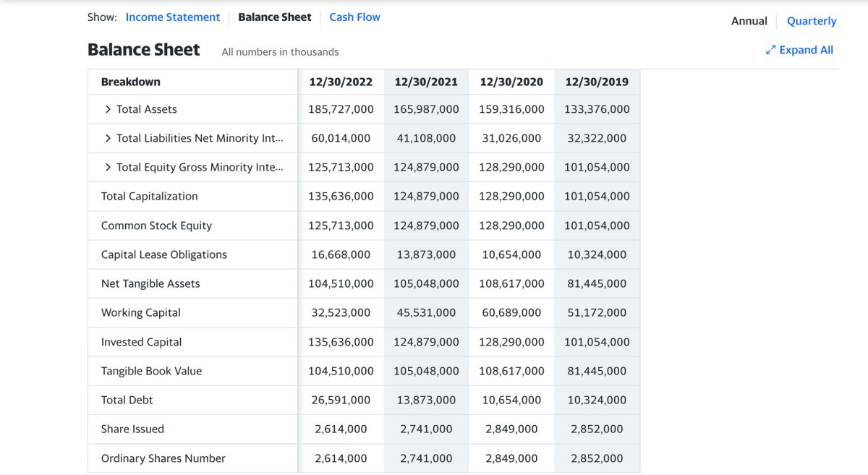
Task: Click Net Tangible Assets 2019 value 81,445,000
Action: click(x=597, y=283)
